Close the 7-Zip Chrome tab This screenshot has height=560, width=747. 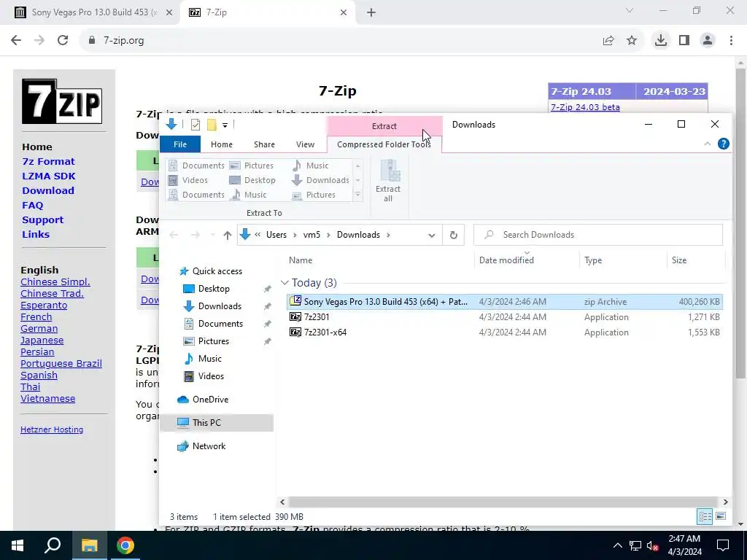point(344,13)
